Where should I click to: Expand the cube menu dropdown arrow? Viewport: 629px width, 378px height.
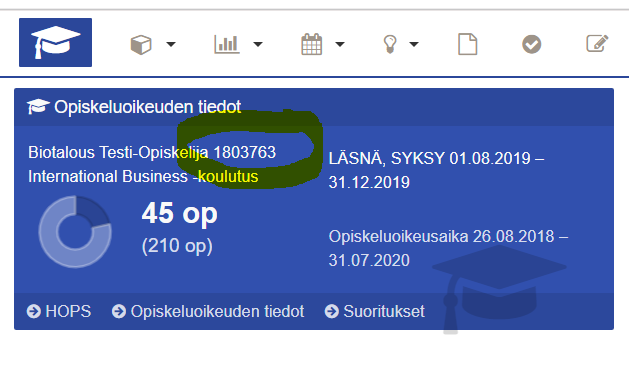[x=171, y=44]
